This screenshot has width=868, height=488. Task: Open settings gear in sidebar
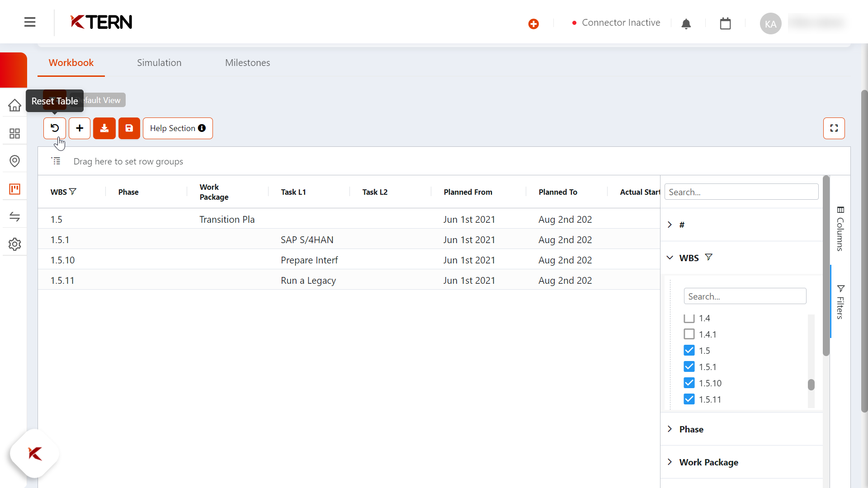(x=14, y=244)
